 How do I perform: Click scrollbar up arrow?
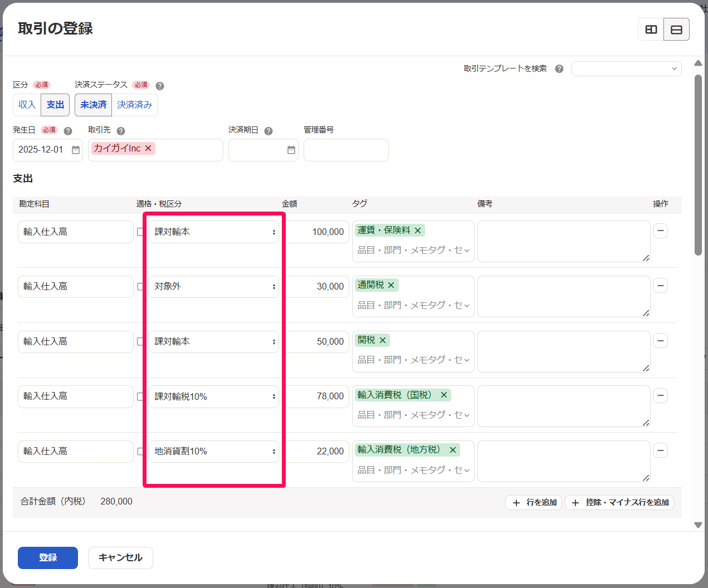pos(698,63)
